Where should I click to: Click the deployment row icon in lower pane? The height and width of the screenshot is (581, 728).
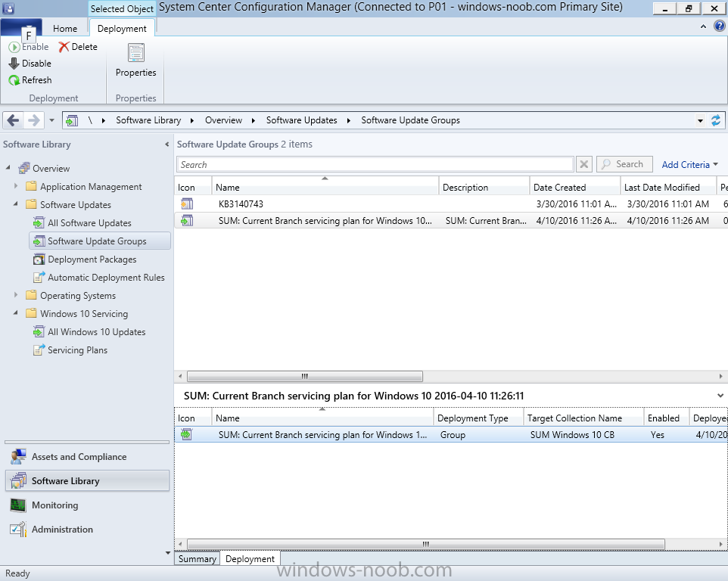[x=187, y=435]
